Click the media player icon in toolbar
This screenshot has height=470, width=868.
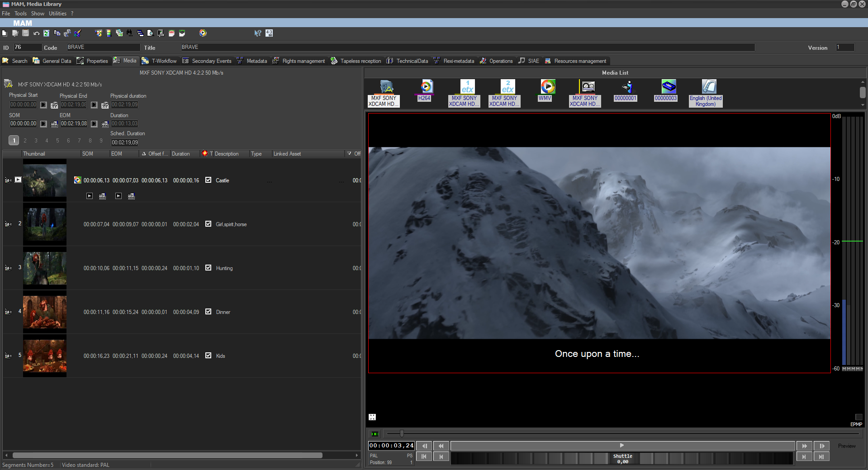coord(203,33)
